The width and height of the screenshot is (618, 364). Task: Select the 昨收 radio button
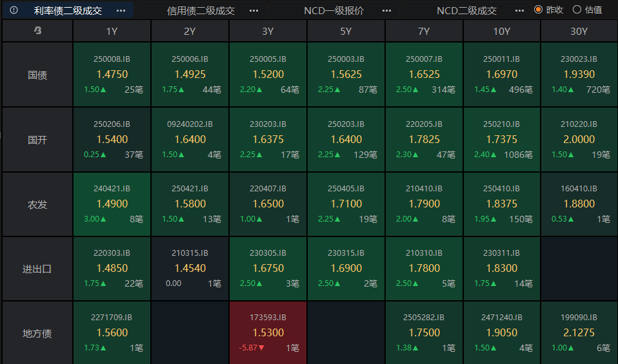click(x=538, y=10)
